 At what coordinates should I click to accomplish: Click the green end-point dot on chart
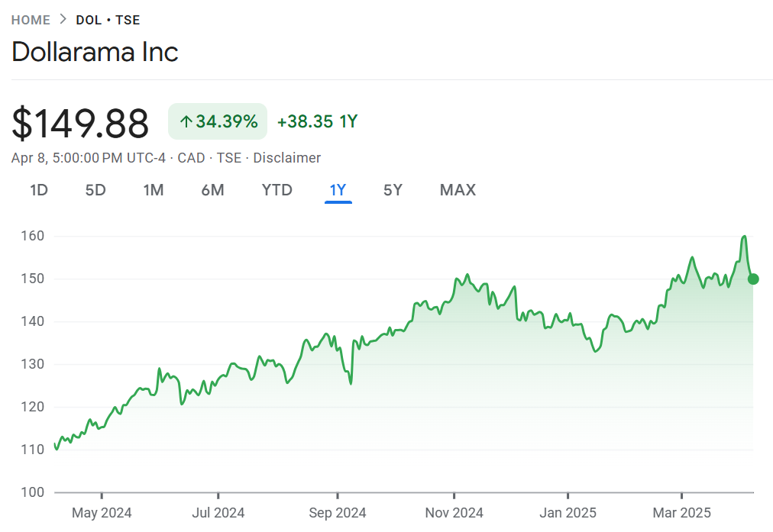point(753,279)
